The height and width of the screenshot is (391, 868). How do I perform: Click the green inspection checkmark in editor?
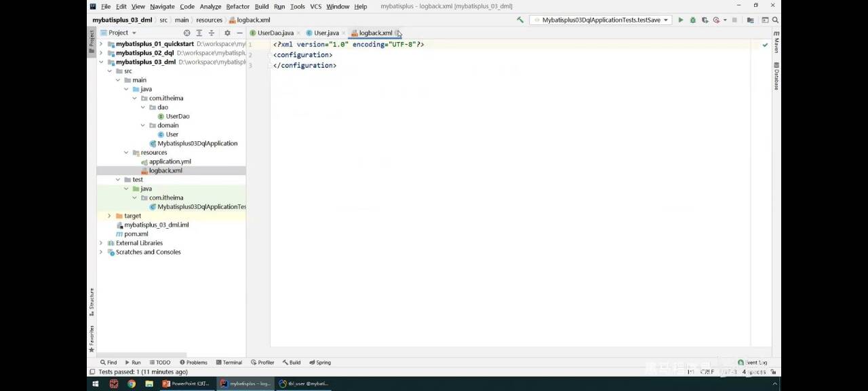click(765, 45)
